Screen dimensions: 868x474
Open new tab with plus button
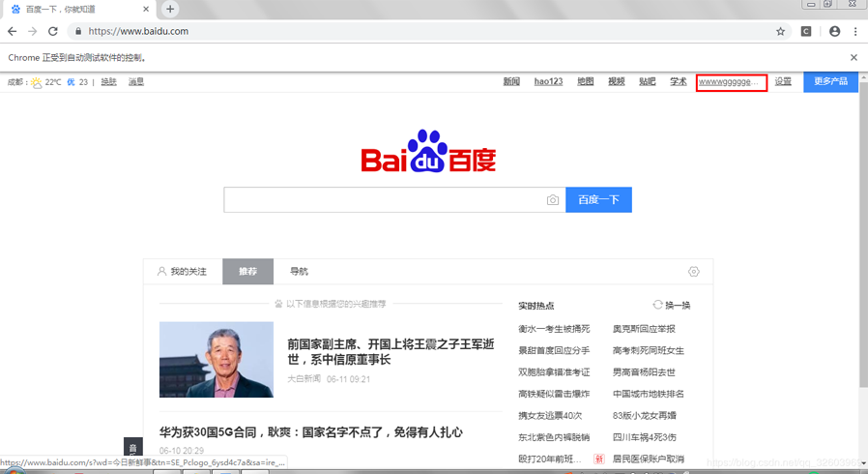[x=170, y=9]
